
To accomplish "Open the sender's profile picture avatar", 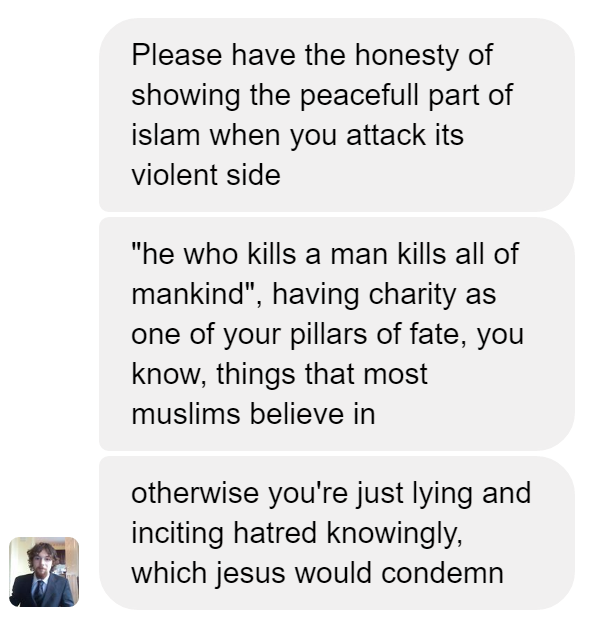I will coord(44,572).
